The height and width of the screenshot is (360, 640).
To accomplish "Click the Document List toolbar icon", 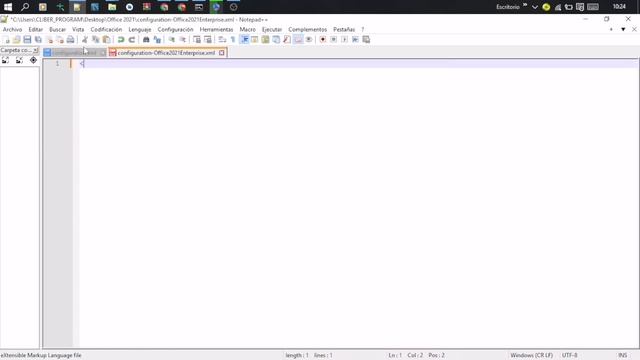I will (x=276, y=40).
